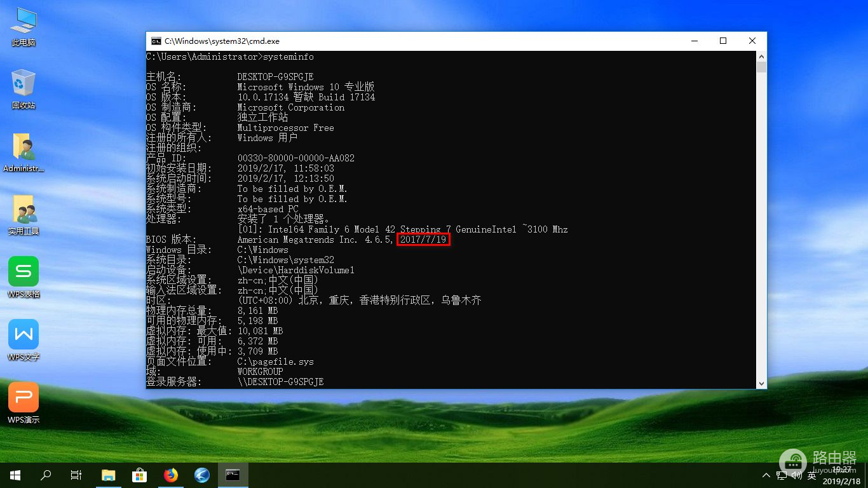868x488 pixels.
Task: Click 'C:\pagefile.sys' page file value
Action: point(275,362)
